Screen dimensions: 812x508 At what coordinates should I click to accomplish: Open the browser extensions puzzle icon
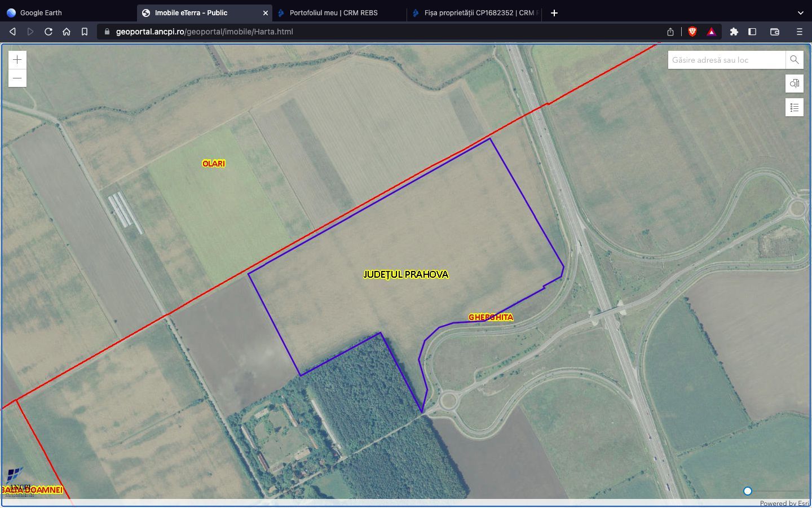pos(734,32)
